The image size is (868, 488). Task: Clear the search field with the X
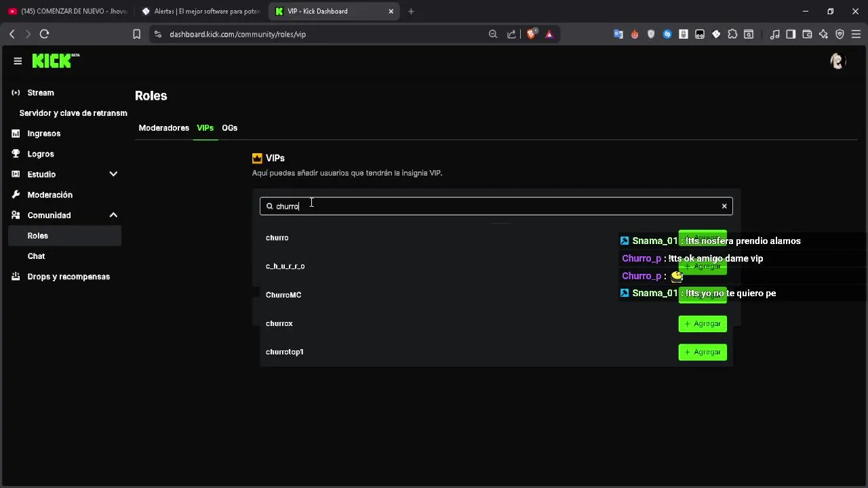pos(724,206)
